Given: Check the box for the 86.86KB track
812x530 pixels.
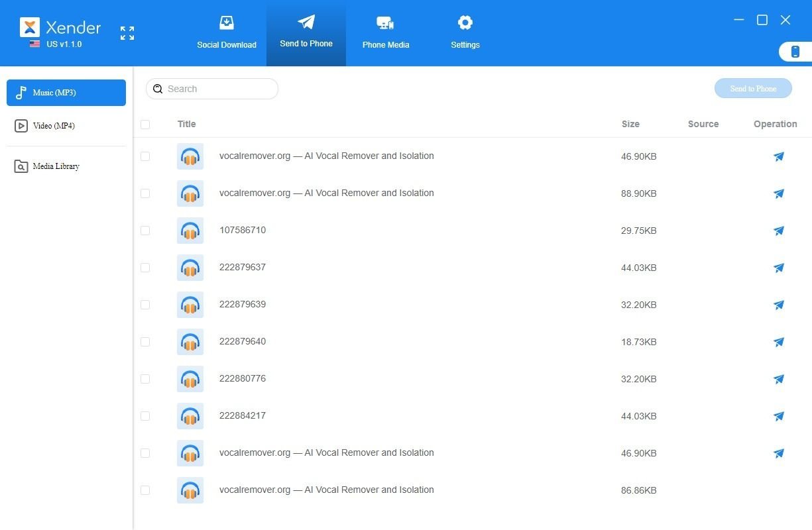Looking at the screenshot, I should pos(145,490).
